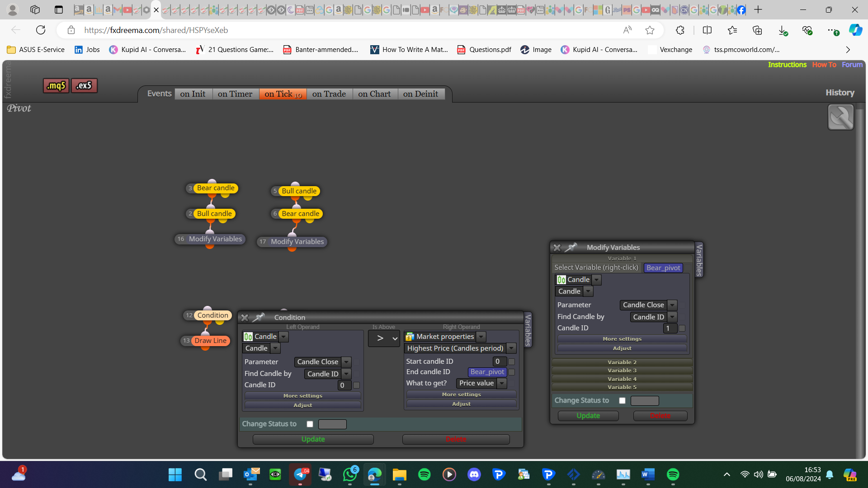
Task: Open the magnifier search tool on canvas
Action: pos(840,117)
